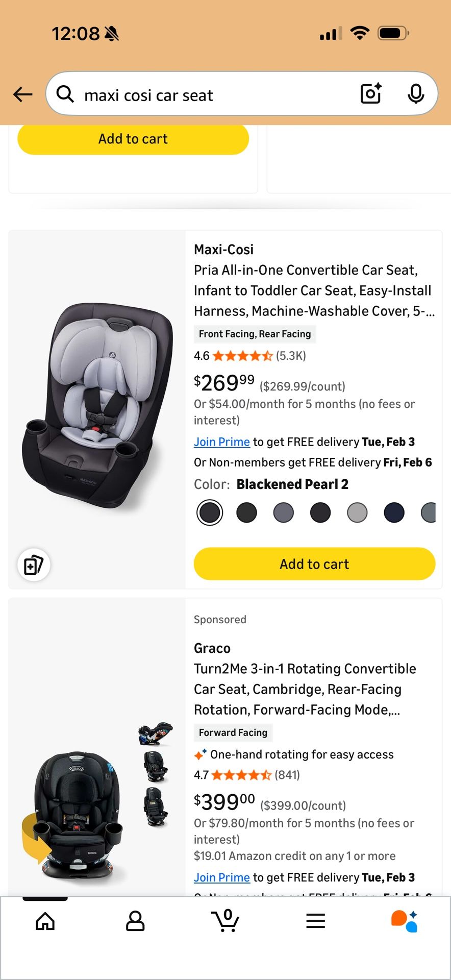451x980 pixels.
Task: Select the Blackened Pearl 2 swatch
Action: click(210, 513)
